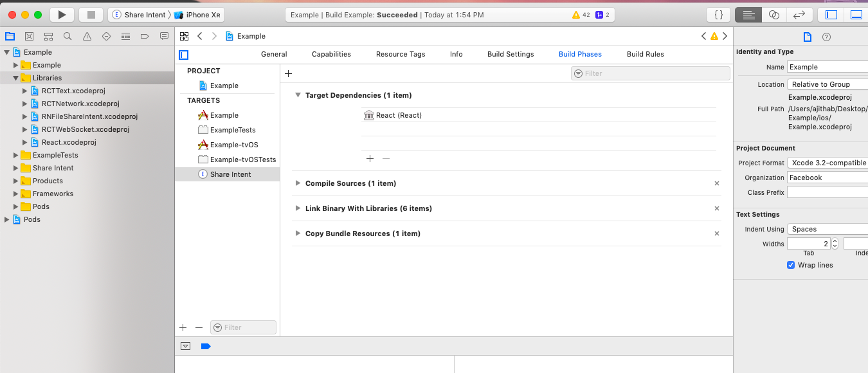Show the Issue navigator warning triangle icon

(x=87, y=37)
